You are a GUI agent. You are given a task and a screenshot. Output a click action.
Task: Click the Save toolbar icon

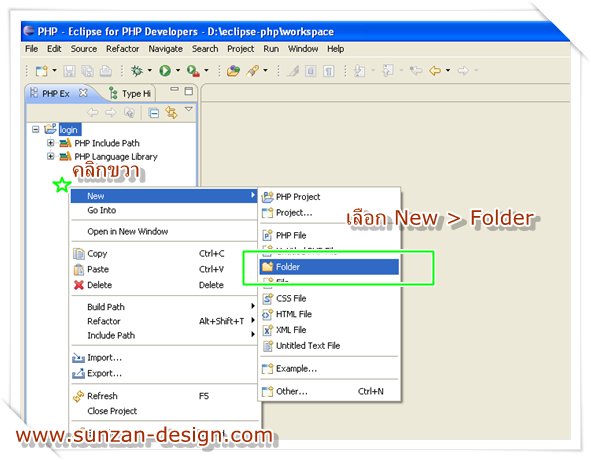click(69, 71)
